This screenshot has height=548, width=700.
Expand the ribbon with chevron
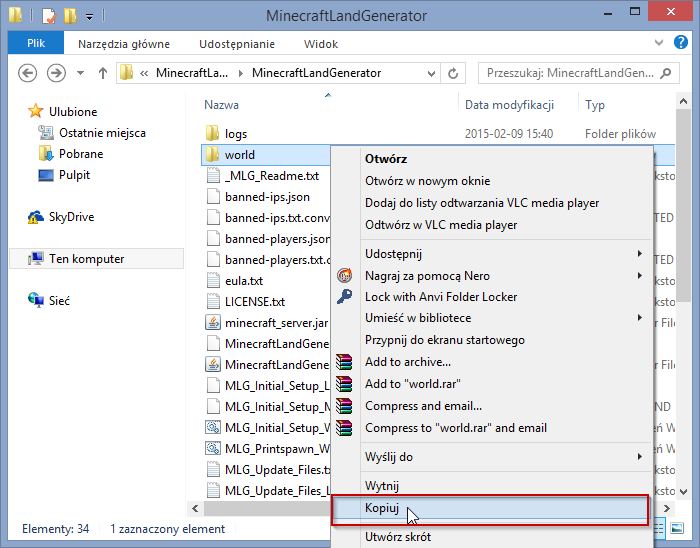tap(658, 43)
